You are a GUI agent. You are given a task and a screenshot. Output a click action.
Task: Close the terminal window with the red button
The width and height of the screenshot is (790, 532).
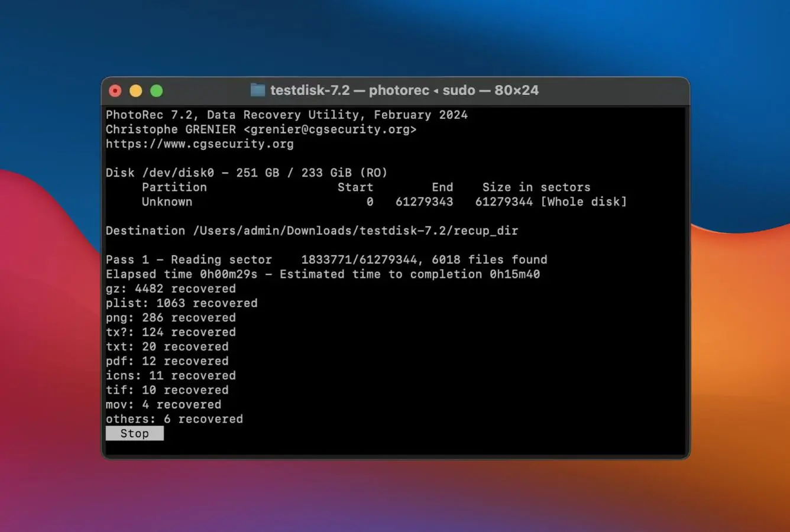pos(115,90)
